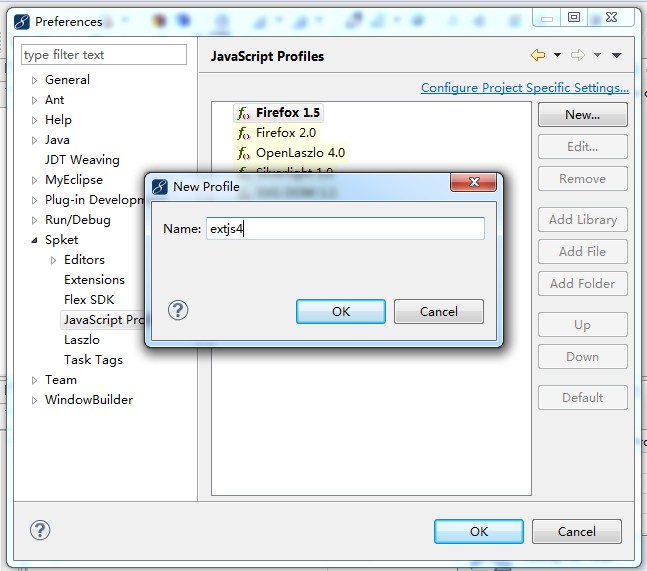
Task: Click the Add Folder button
Action: [583, 283]
